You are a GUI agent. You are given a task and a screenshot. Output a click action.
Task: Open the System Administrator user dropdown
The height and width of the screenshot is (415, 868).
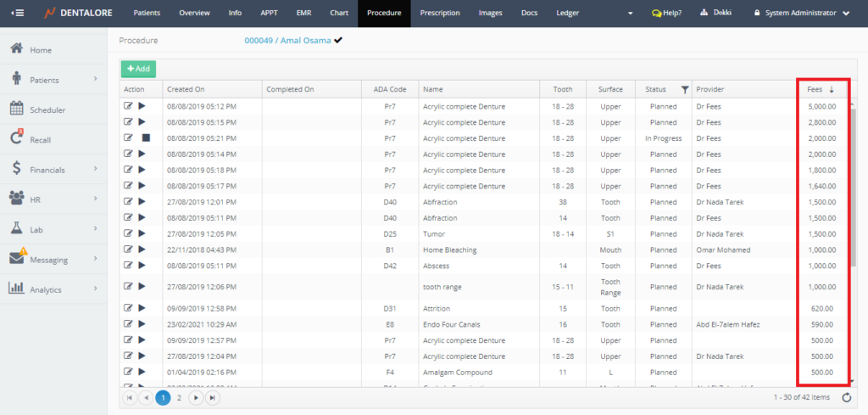coord(801,13)
